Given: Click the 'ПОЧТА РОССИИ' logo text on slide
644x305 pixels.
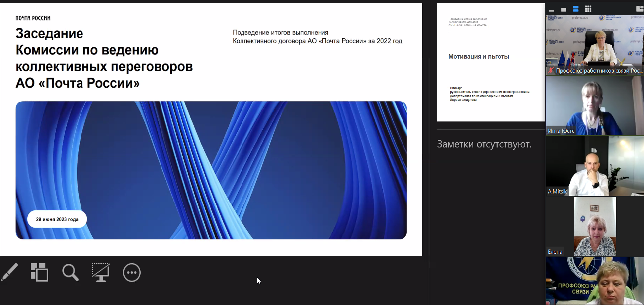Looking at the screenshot, I should coord(33,18).
